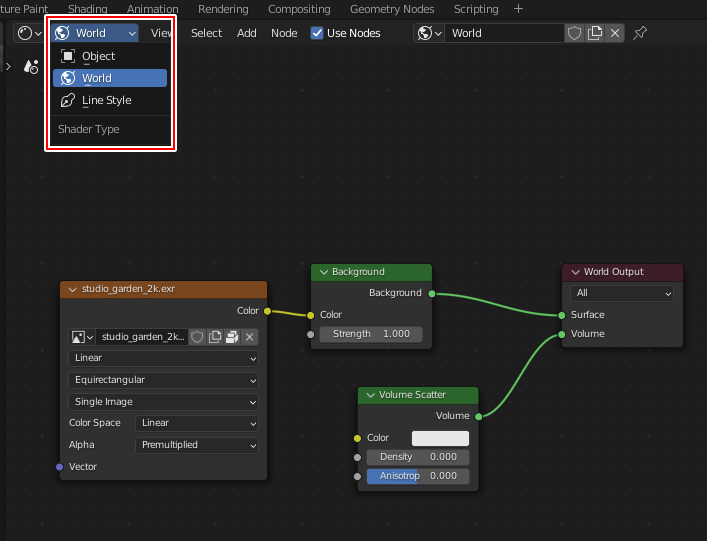This screenshot has height=541, width=707.
Task: Unlink the studio_garden_2k image with X
Action: click(x=250, y=337)
